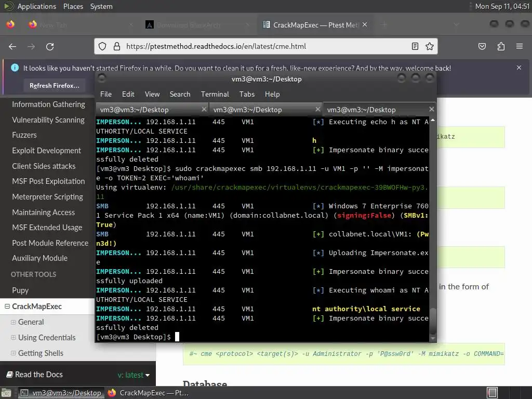Open Meterpreter Scripting sidebar link
Screen dimensions: 532x399
point(47,197)
